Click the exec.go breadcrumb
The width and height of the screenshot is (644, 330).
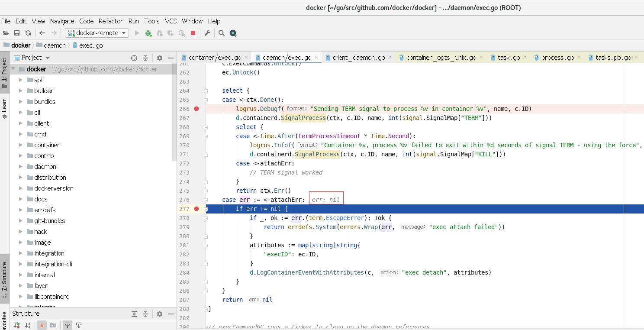(87, 45)
